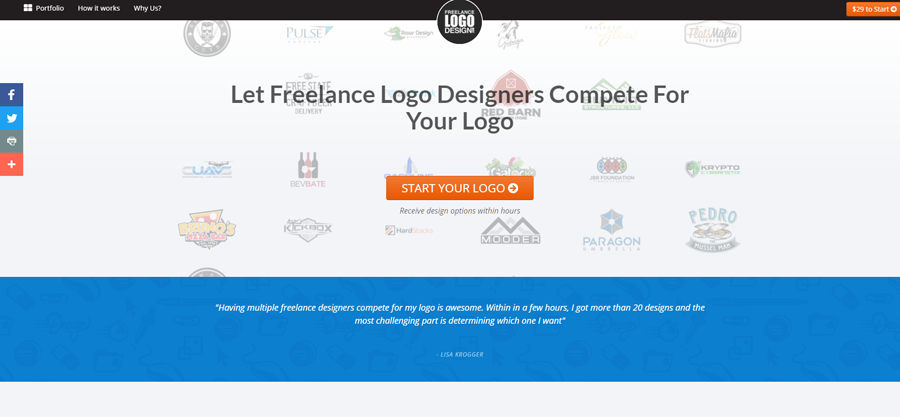This screenshot has width=900, height=417.
Task: Open the Why Us? navigation link
Action: click(148, 8)
